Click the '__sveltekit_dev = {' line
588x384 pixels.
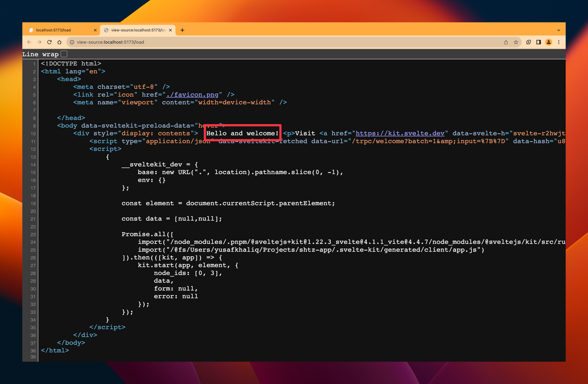point(160,164)
